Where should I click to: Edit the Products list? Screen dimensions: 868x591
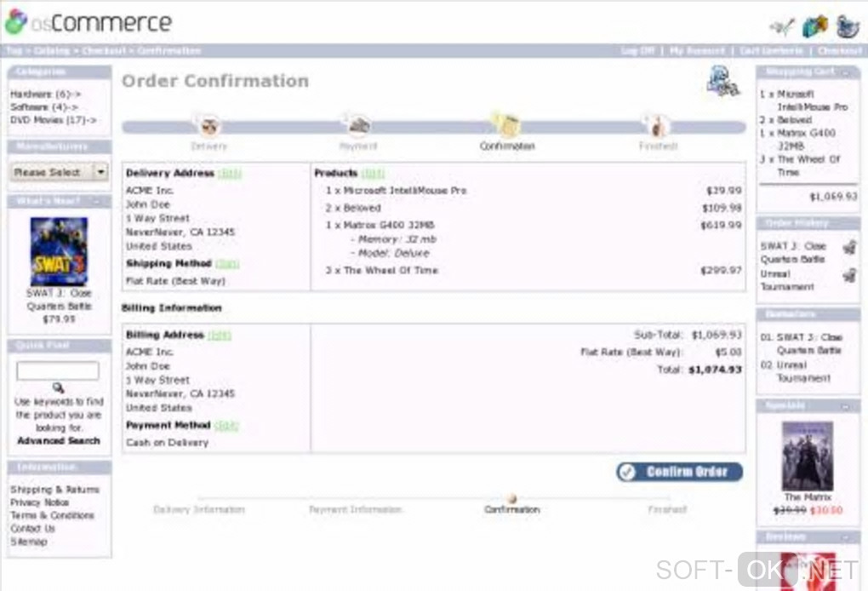[373, 174]
